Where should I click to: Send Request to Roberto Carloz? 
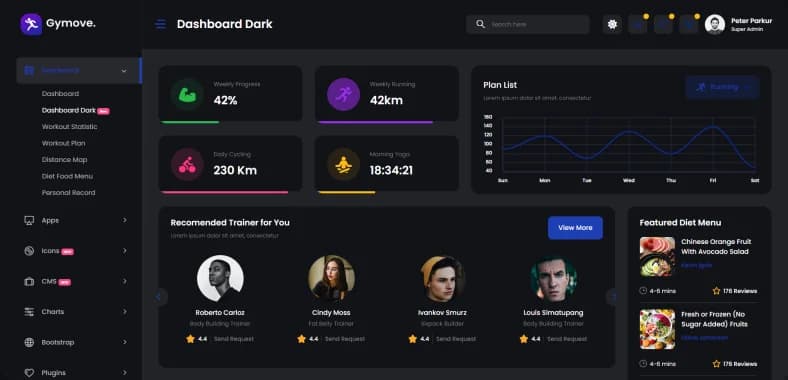click(x=234, y=339)
